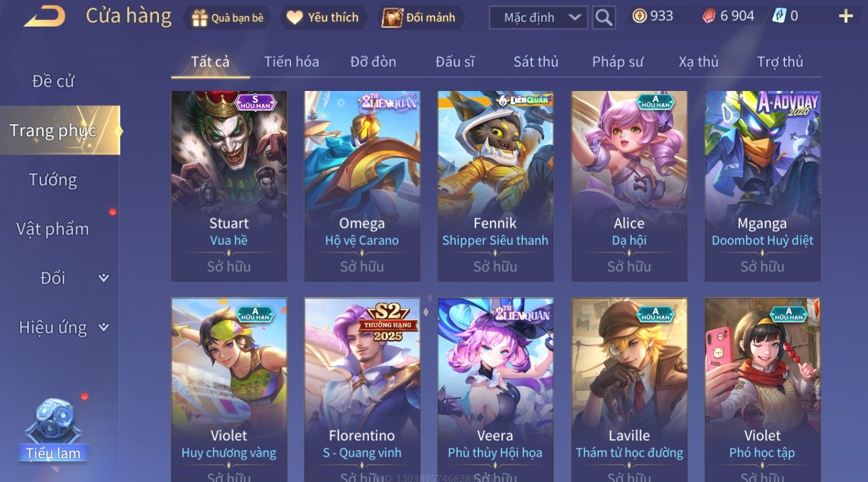Image resolution: width=868 pixels, height=482 pixels.
Task: Select Tướng in the sidebar
Action: click(53, 180)
